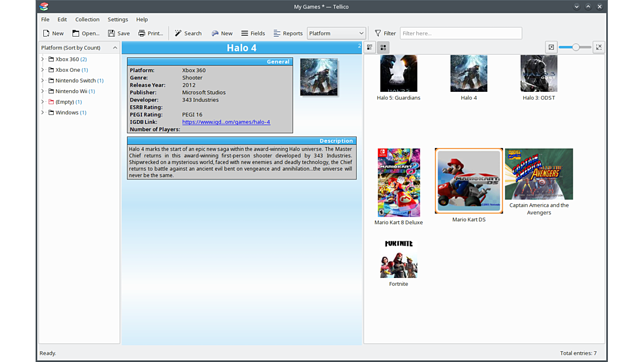Click the Filter button beside the filter box
Viewport: 644px width, 362px height.
tap(385, 34)
